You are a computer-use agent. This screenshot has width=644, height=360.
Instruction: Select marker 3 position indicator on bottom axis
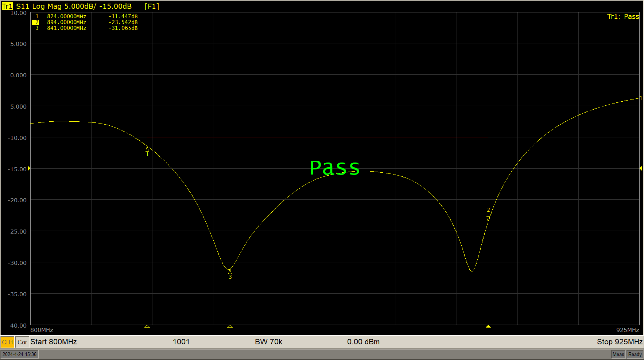(230, 326)
